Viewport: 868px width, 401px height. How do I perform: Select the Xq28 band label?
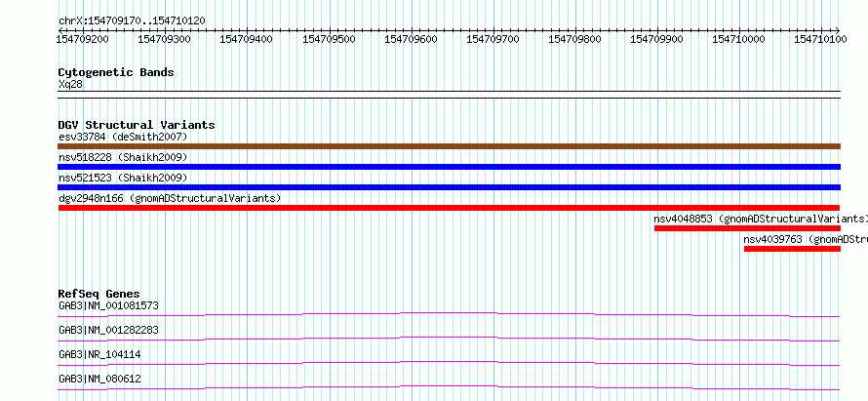(71, 85)
